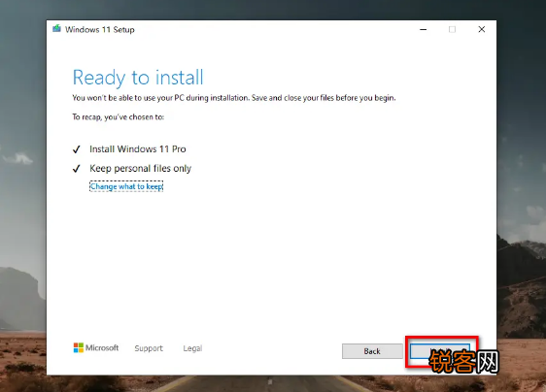Close the Windows 11 Setup window

482,29
